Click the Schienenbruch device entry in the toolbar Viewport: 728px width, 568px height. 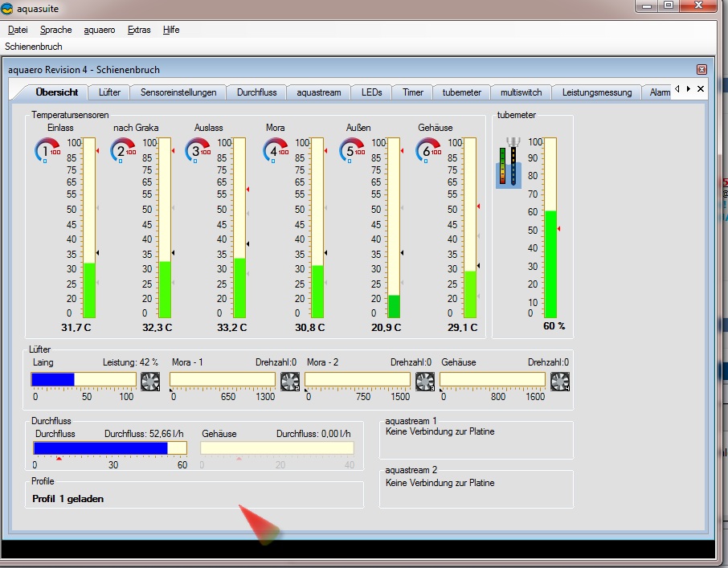(x=34, y=47)
